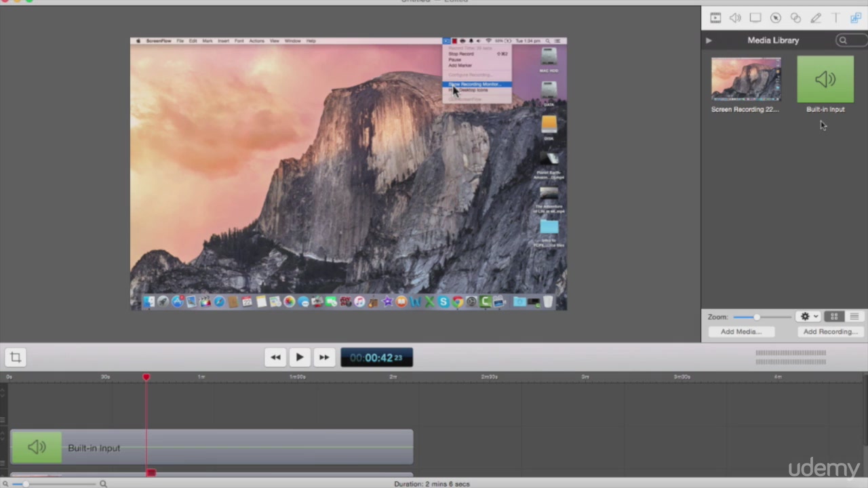The width and height of the screenshot is (868, 488).
Task: Click the Media Library search field
Action: pos(851,41)
